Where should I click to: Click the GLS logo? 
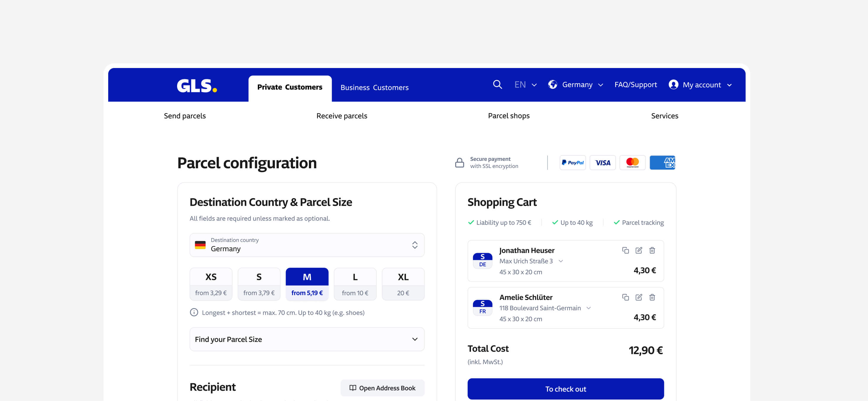coord(197,85)
